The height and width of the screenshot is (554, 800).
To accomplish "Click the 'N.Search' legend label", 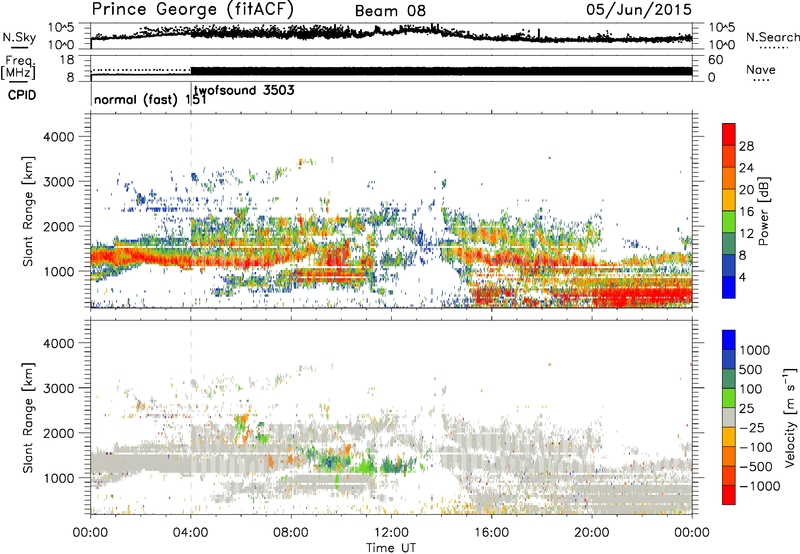I will [x=772, y=37].
